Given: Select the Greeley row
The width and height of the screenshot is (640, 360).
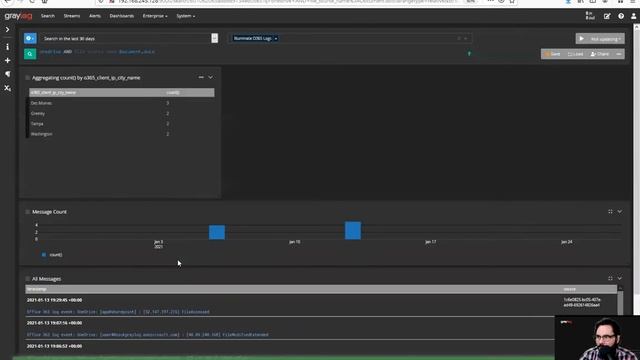Looking at the screenshot, I should [121, 113].
